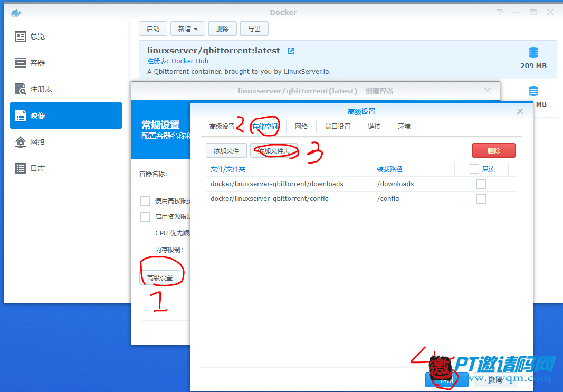Image resolution: width=563 pixels, height=392 pixels.
Task: Click the 导出 button
Action: [x=254, y=28]
